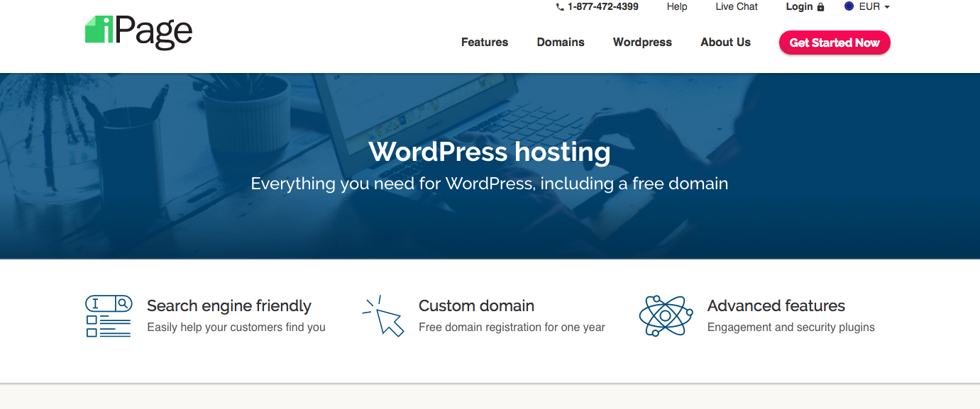Open the About Us menu
Screen dimensions: 980x409
point(725,43)
